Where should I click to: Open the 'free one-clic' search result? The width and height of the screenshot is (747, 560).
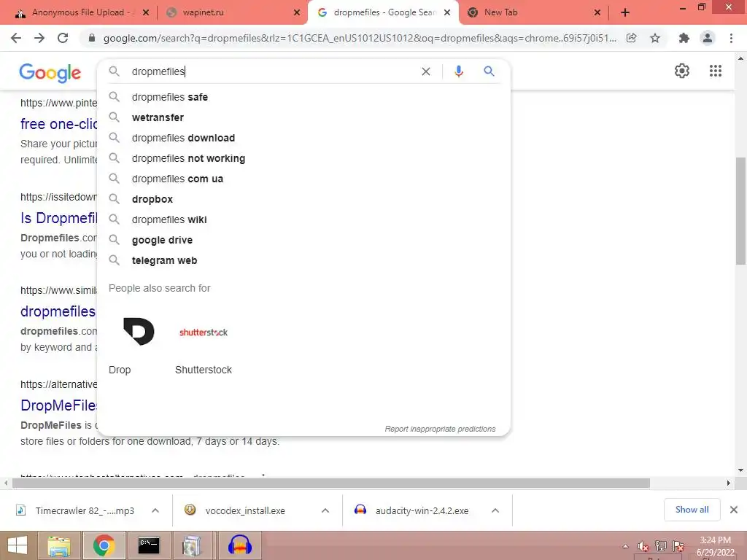(x=58, y=124)
